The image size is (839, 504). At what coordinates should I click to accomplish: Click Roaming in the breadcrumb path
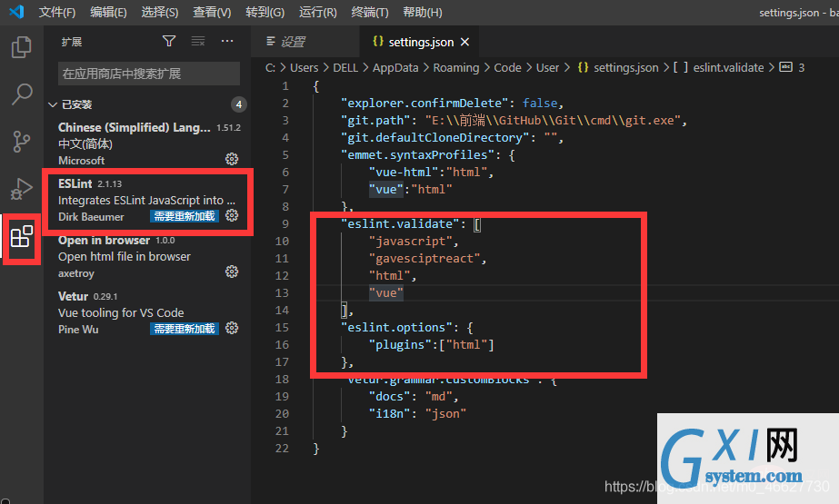(x=456, y=67)
